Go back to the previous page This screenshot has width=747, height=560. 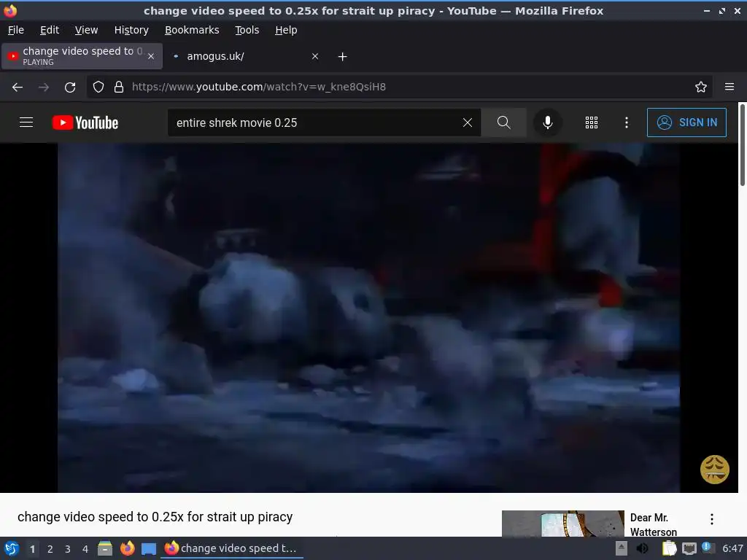(18, 87)
